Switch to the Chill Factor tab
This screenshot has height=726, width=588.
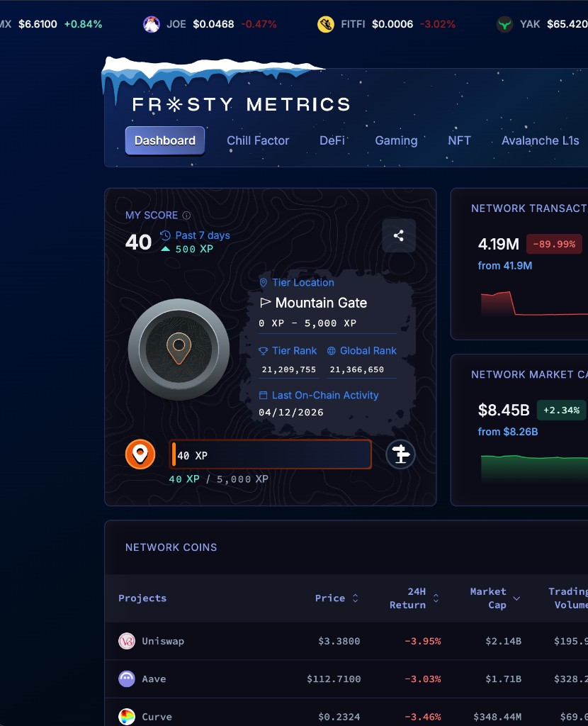click(x=258, y=140)
